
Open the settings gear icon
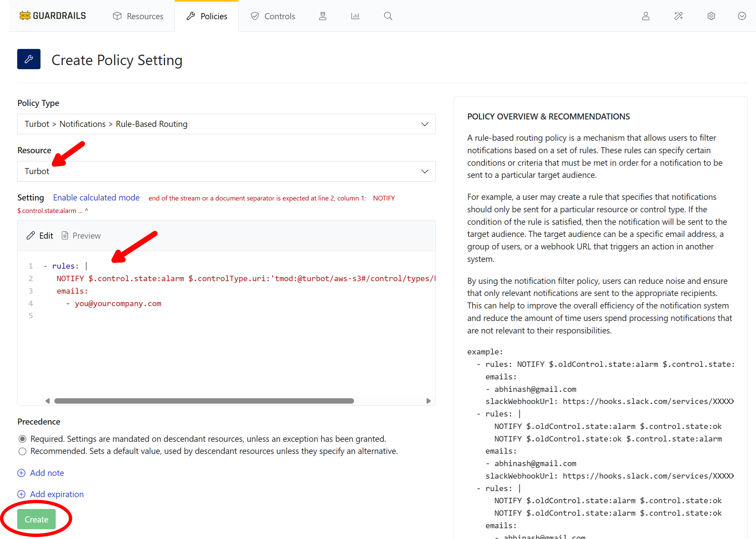(711, 16)
